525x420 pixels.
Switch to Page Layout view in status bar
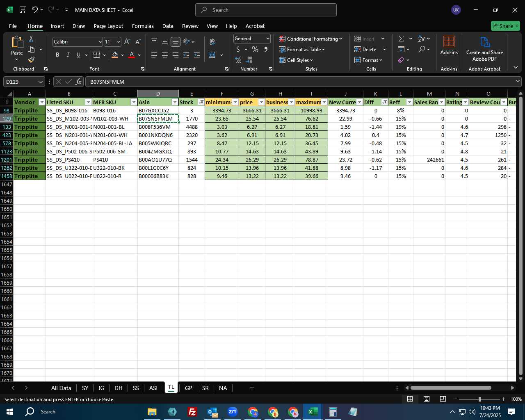pyautogui.click(x=426, y=399)
